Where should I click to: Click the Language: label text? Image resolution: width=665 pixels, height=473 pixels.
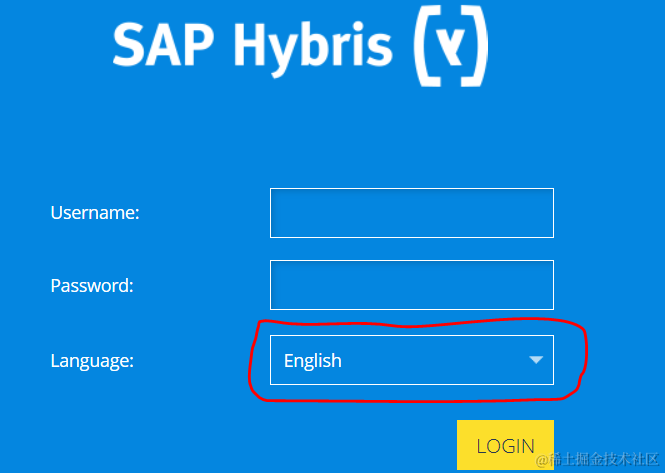92,361
